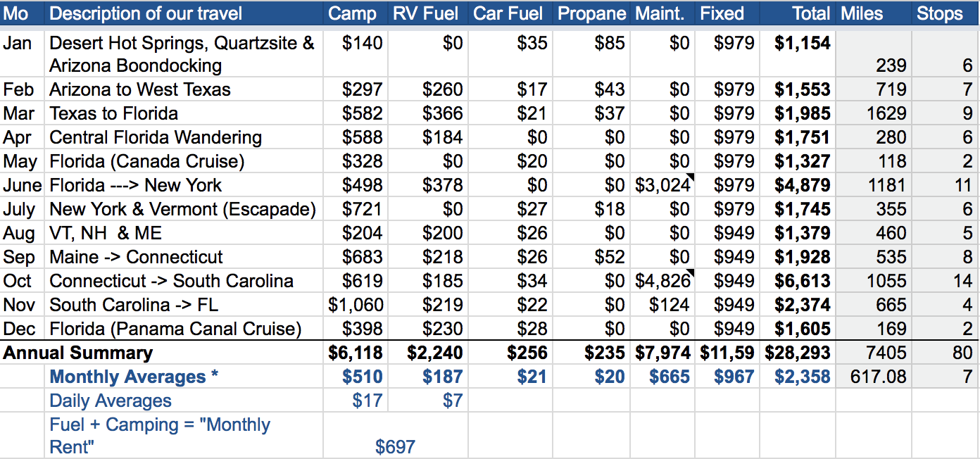Click the "Description of our travel" header

click(146, 13)
